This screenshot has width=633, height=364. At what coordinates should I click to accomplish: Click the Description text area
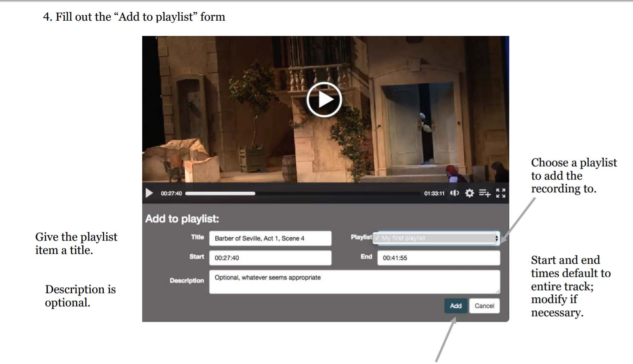point(355,282)
